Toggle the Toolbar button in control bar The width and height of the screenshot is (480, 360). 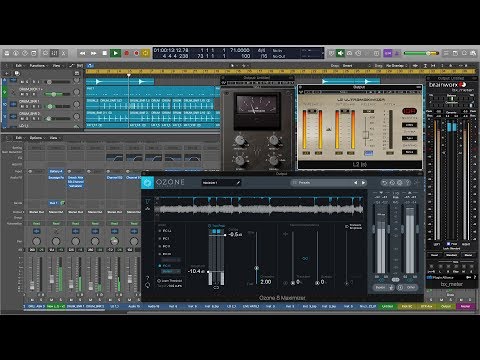click(34, 53)
